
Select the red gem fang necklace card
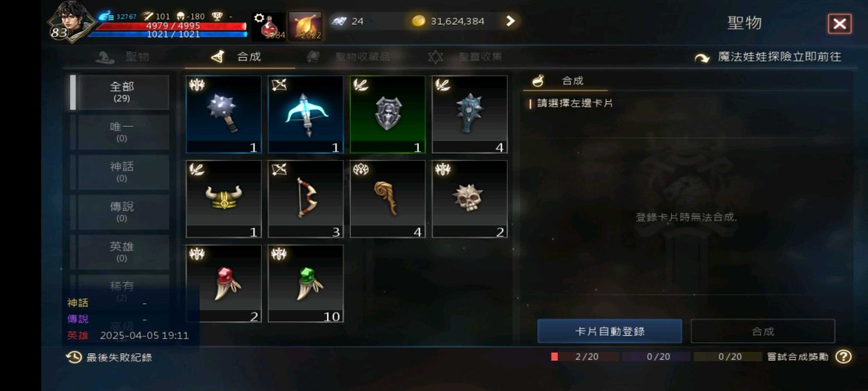[223, 284]
